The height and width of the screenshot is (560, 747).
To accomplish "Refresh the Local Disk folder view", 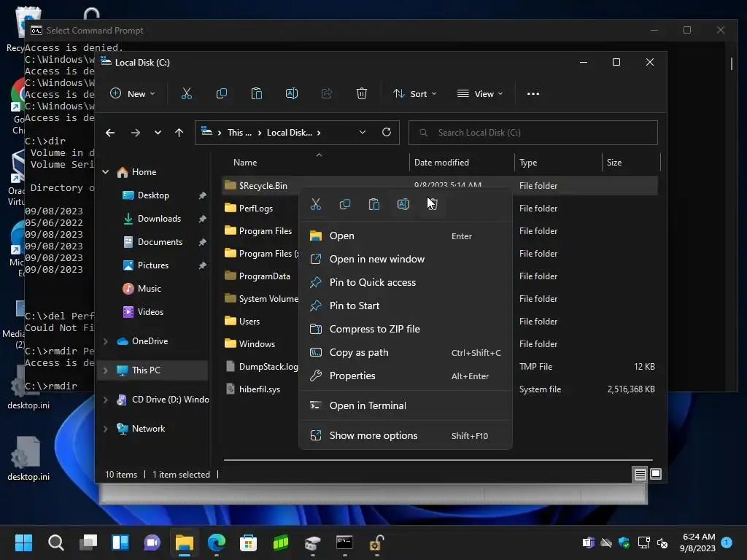I will [x=387, y=133].
